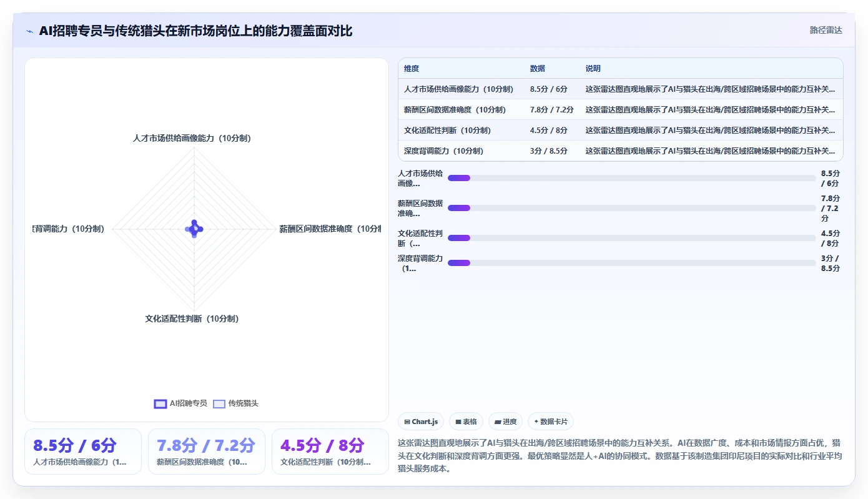Screen dimensions: 868x499
Task: Click the description paragraph below the chips
Action: tap(620, 455)
